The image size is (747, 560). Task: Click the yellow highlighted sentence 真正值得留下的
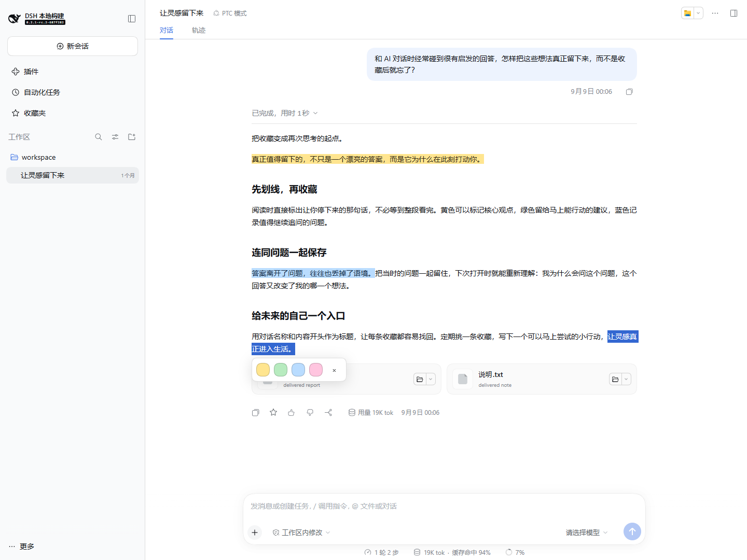pos(367,159)
